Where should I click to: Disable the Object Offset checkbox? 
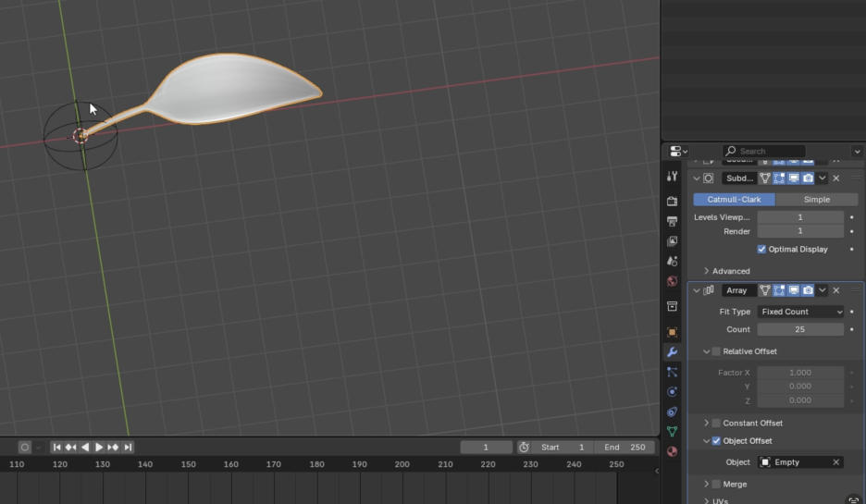[x=716, y=440]
